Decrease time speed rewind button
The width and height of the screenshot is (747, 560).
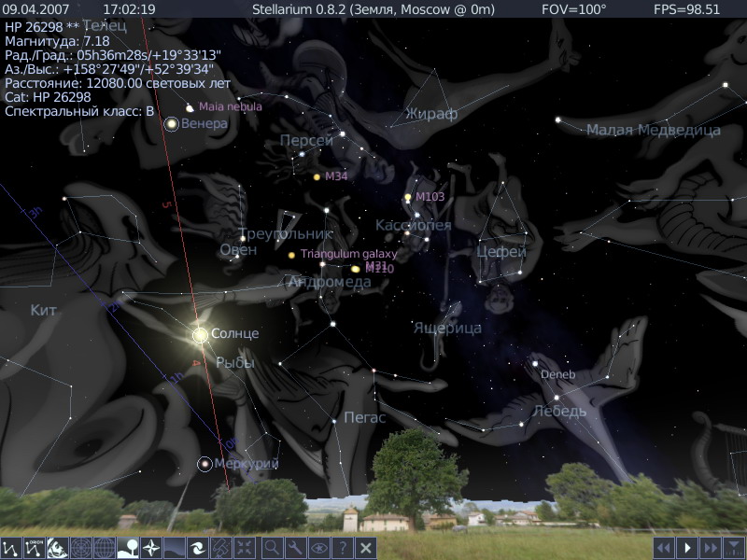664,548
